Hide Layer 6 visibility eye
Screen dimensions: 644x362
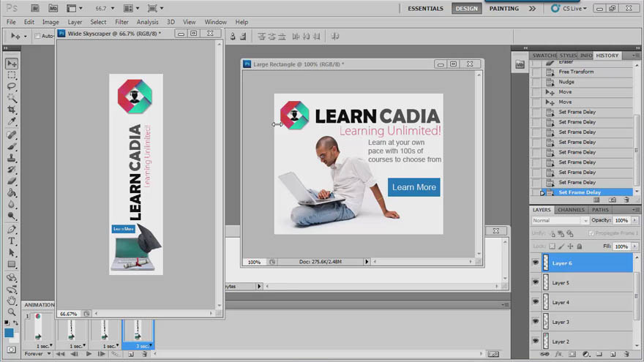pos(536,263)
